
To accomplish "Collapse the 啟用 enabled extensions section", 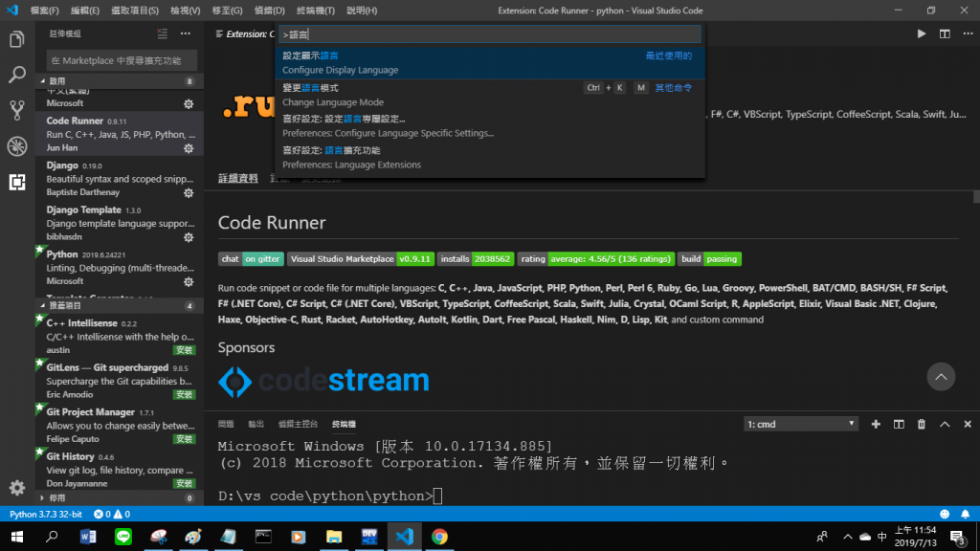I will click(119, 81).
